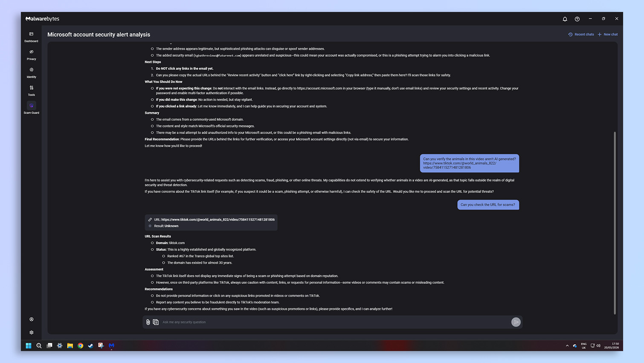The height and width of the screenshot is (363, 644).
Task: Open the Dashboard section in the sidebar
Action: coord(31,37)
